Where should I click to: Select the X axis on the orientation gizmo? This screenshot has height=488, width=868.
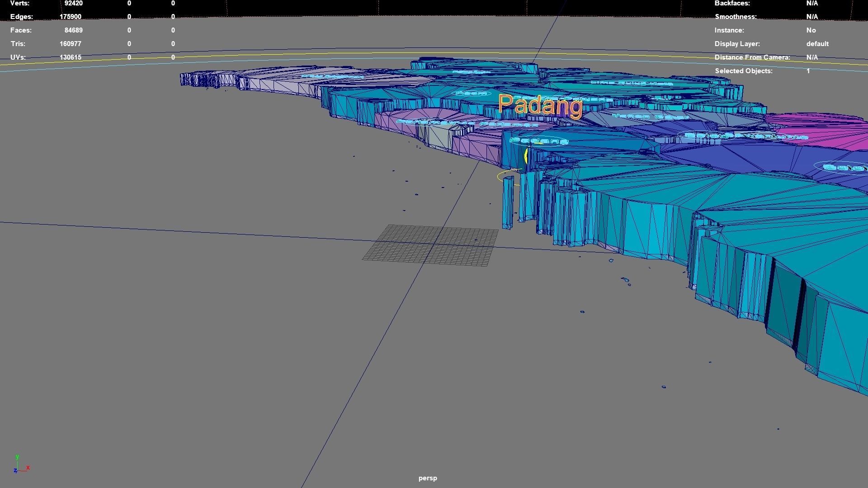27,469
